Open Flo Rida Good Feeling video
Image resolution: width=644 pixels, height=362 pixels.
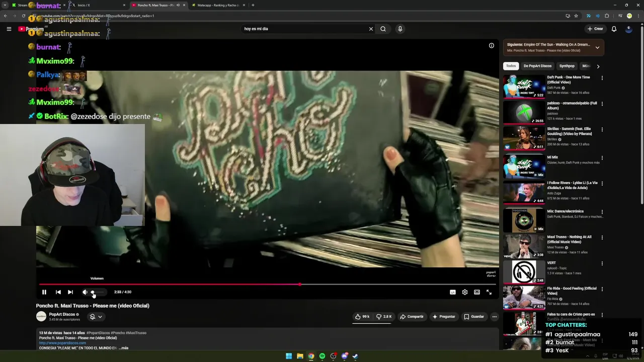tap(524, 298)
